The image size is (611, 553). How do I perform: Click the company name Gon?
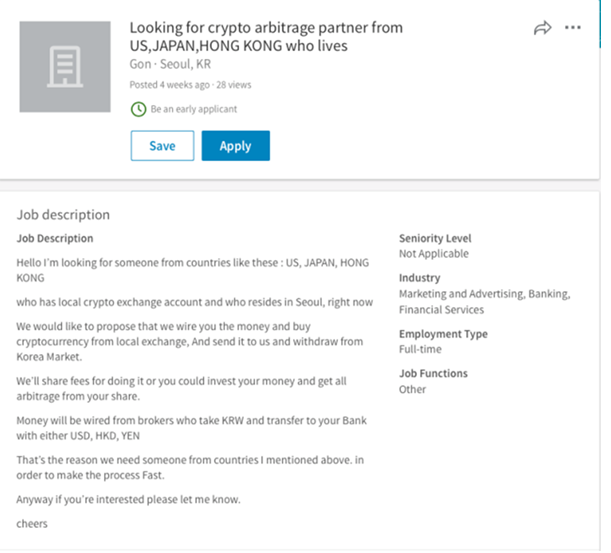[x=141, y=64]
